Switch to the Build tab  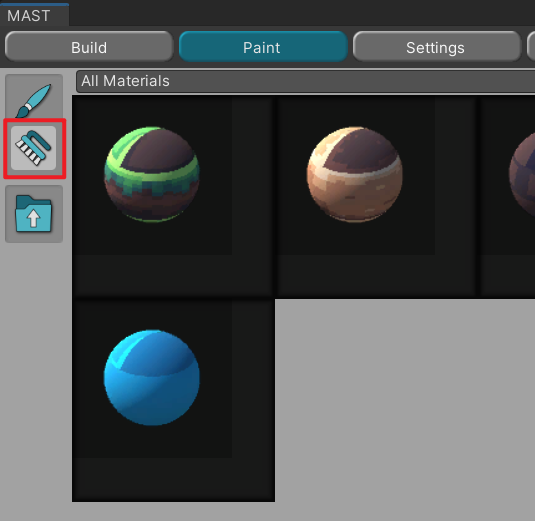tap(89, 47)
